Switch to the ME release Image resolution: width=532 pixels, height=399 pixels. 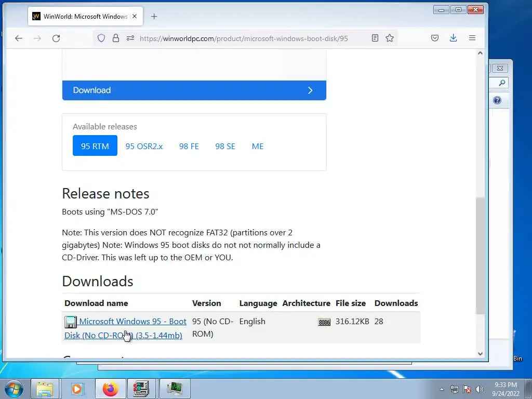pyautogui.click(x=258, y=146)
